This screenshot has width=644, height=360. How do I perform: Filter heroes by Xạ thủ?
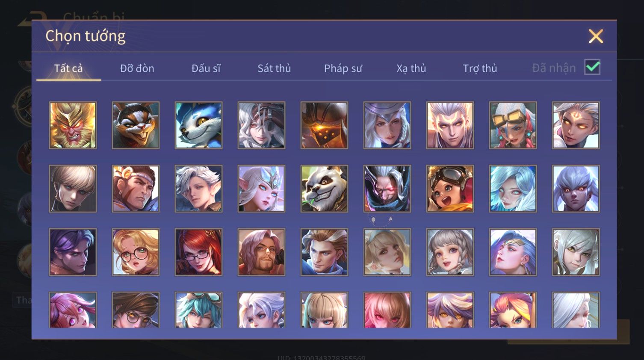(411, 68)
